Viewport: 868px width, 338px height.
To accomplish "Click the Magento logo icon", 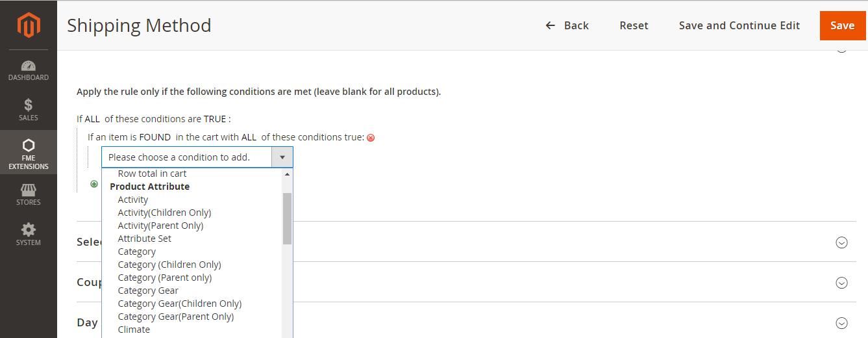I will tap(29, 25).
